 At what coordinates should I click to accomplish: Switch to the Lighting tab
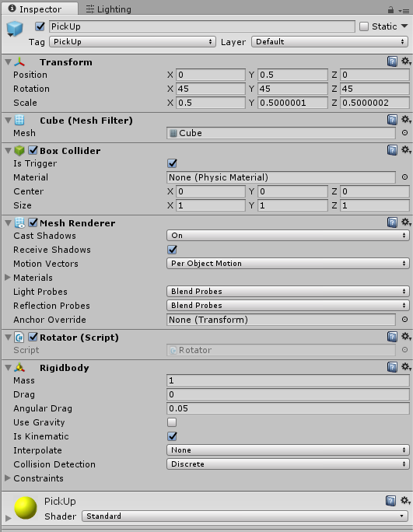(x=109, y=9)
